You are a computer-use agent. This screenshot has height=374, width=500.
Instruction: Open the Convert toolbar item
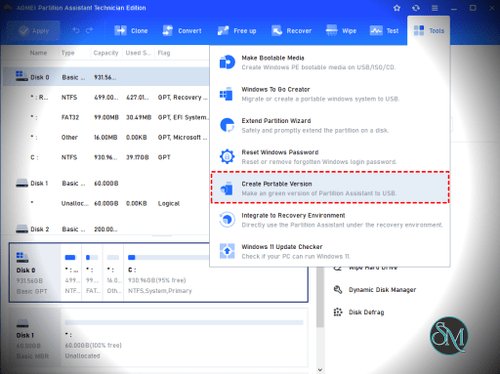tap(182, 31)
